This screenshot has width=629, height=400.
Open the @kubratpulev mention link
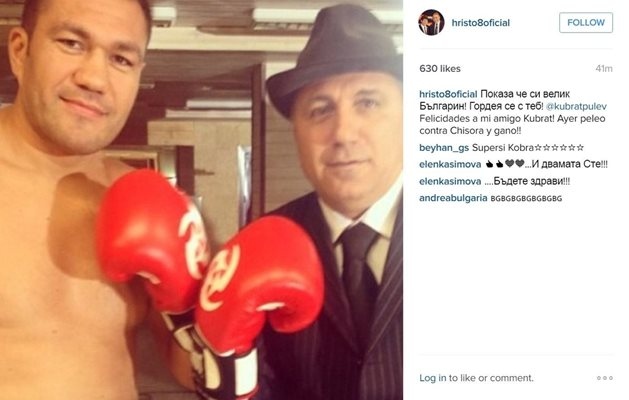point(576,106)
